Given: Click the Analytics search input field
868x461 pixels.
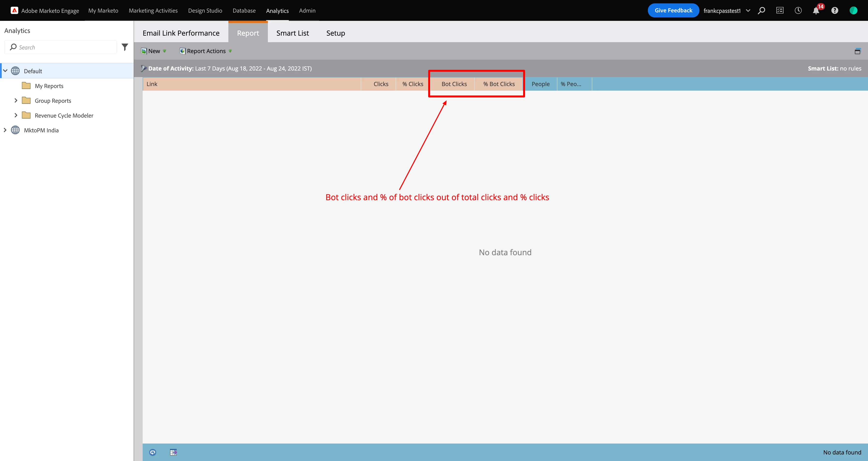Looking at the screenshot, I should (64, 47).
